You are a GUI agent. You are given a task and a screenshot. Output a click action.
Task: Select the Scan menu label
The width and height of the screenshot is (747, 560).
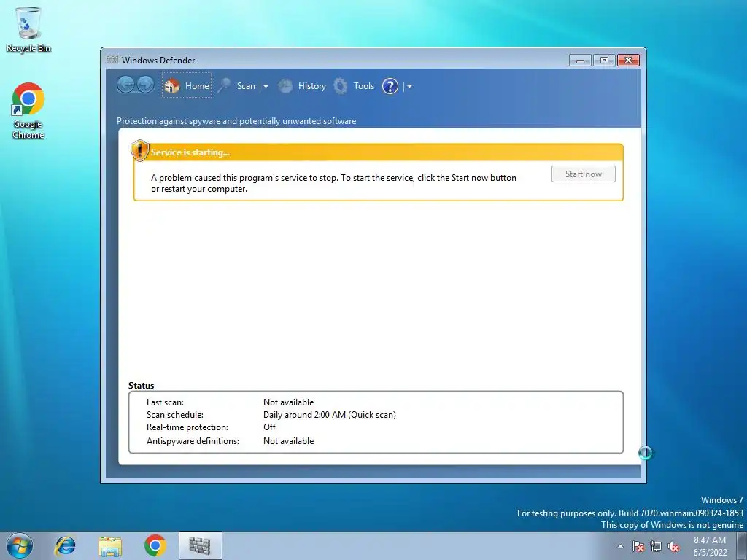point(246,86)
